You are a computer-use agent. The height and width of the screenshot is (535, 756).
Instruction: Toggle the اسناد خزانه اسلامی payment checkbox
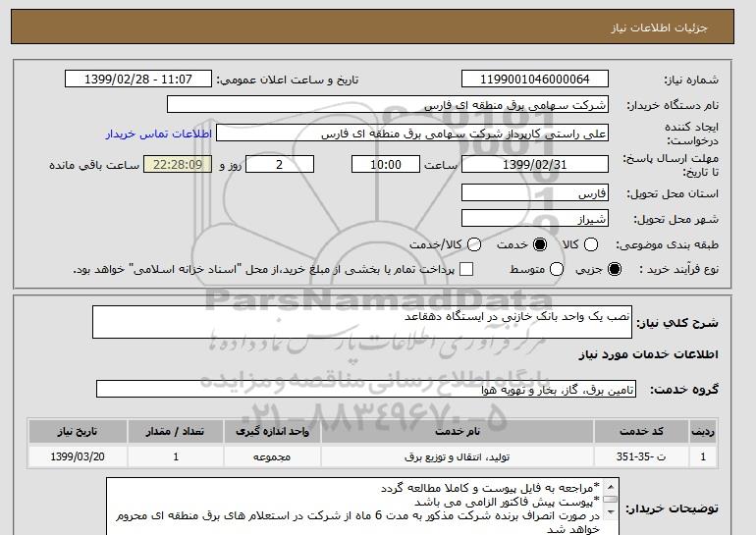click(x=466, y=269)
